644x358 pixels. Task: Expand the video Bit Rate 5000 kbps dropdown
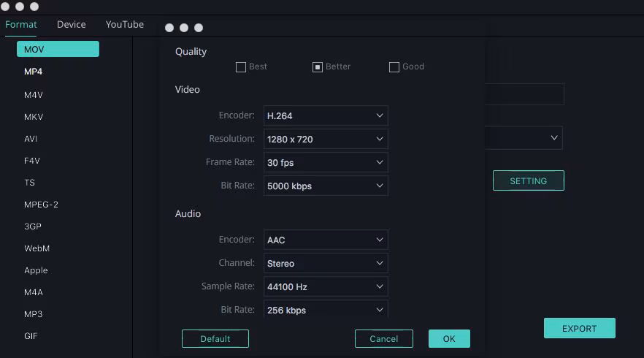325,186
